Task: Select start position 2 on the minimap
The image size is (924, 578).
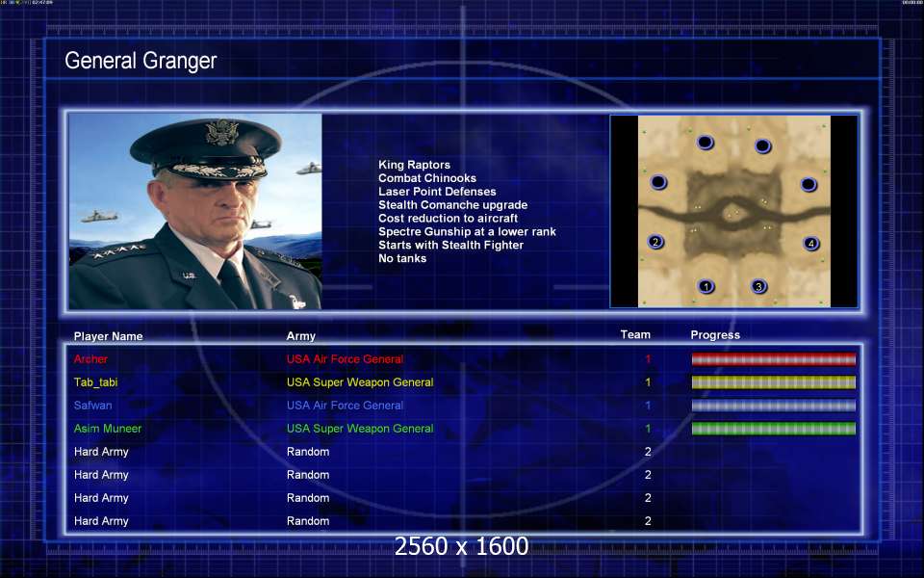Action: click(655, 242)
